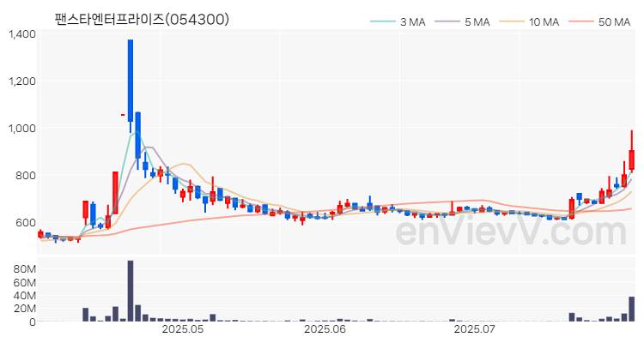Image resolution: width=644 pixels, height=343 pixels.
Task: Click the 2025.06 x-axis label
Action: pos(325,329)
